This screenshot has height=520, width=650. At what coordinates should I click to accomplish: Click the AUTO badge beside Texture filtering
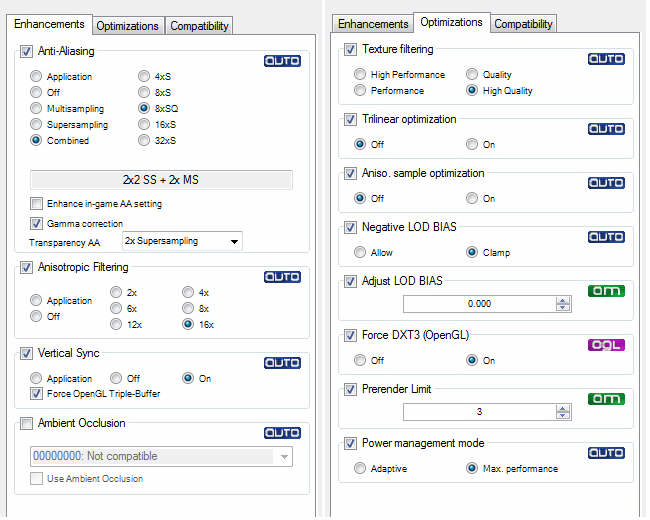click(x=606, y=58)
